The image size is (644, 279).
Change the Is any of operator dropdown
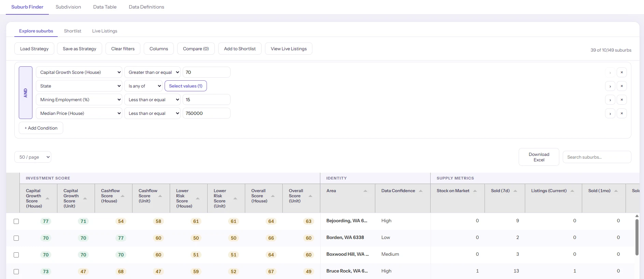click(x=143, y=86)
